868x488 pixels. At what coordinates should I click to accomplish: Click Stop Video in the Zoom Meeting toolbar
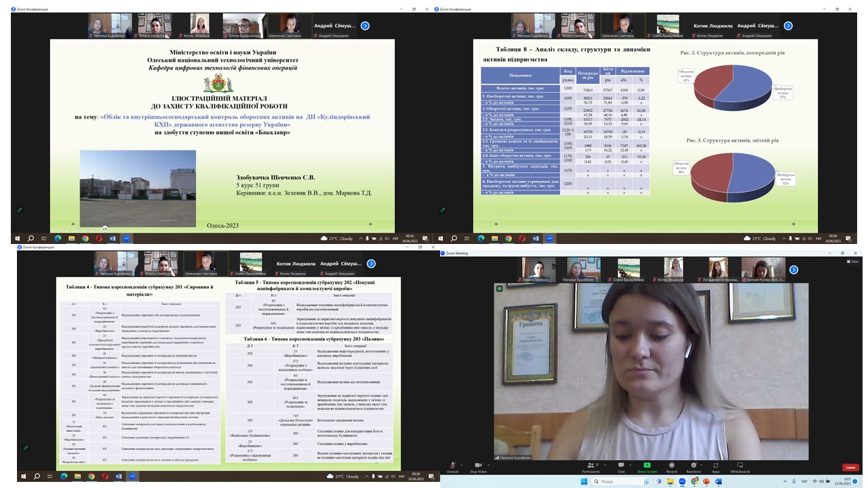[478, 467]
